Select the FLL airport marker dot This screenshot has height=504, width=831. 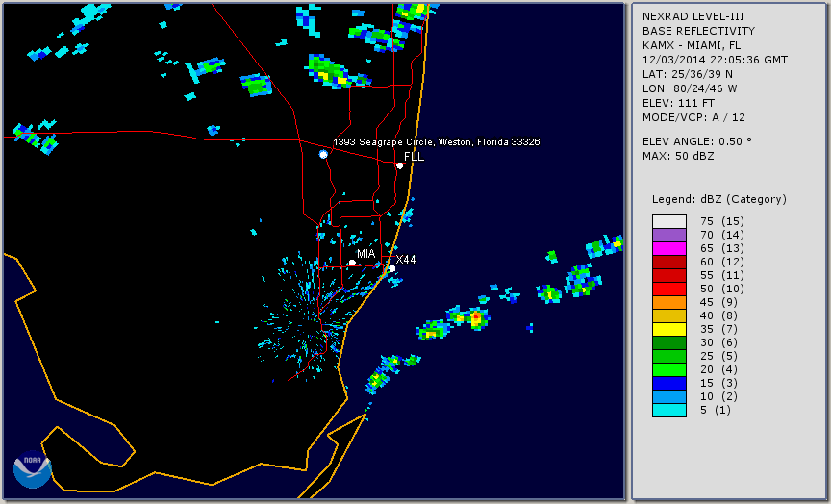click(399, 165)
